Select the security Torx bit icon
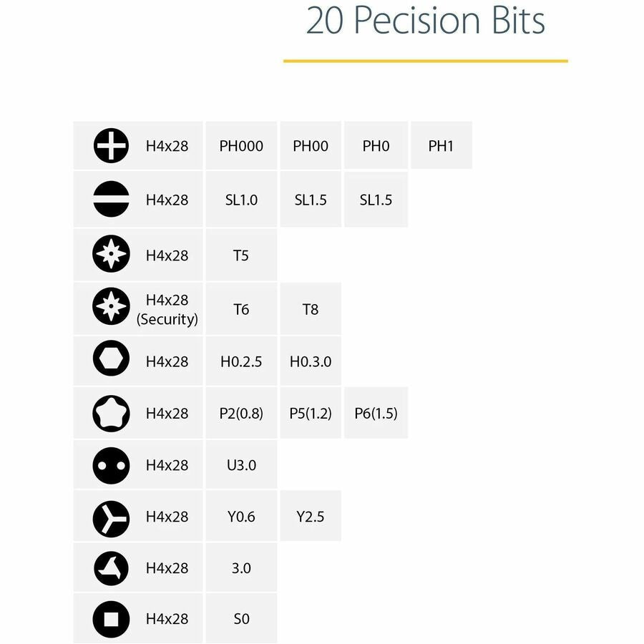The image size is (644, 644). pyautogui.click(x=111, y=308)
